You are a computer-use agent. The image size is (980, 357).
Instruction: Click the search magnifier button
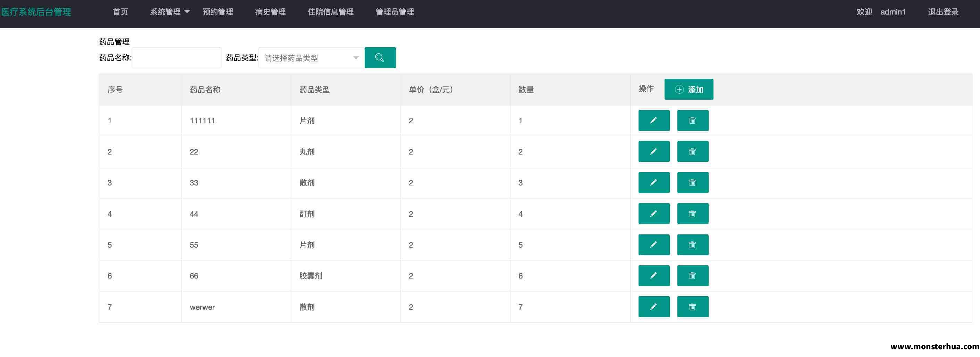tap(380, 58)
